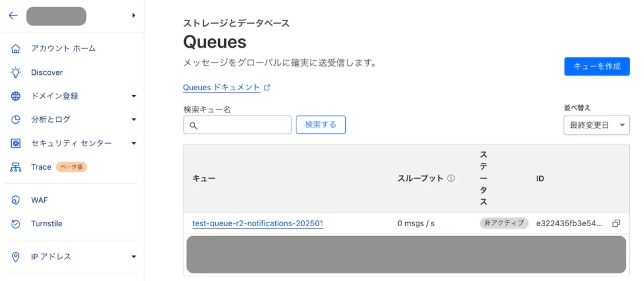Click the Turnstile icon

click(x=16, y=224)
